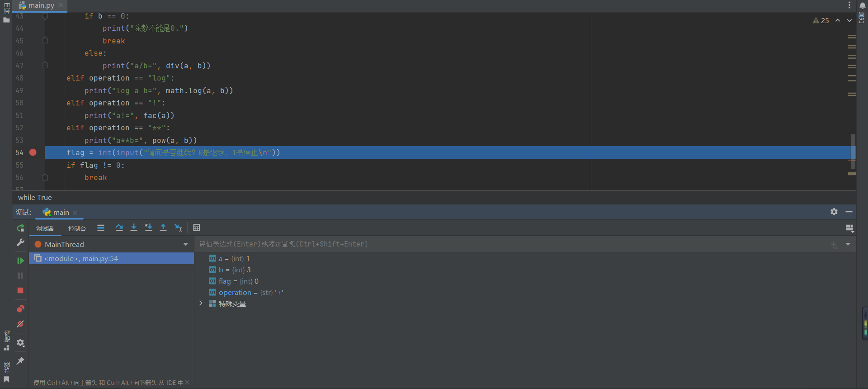Switch to the 控制台 console tab
Image resolution: width=868 pixels, height=389 pixels.
[x=77, y=228]
